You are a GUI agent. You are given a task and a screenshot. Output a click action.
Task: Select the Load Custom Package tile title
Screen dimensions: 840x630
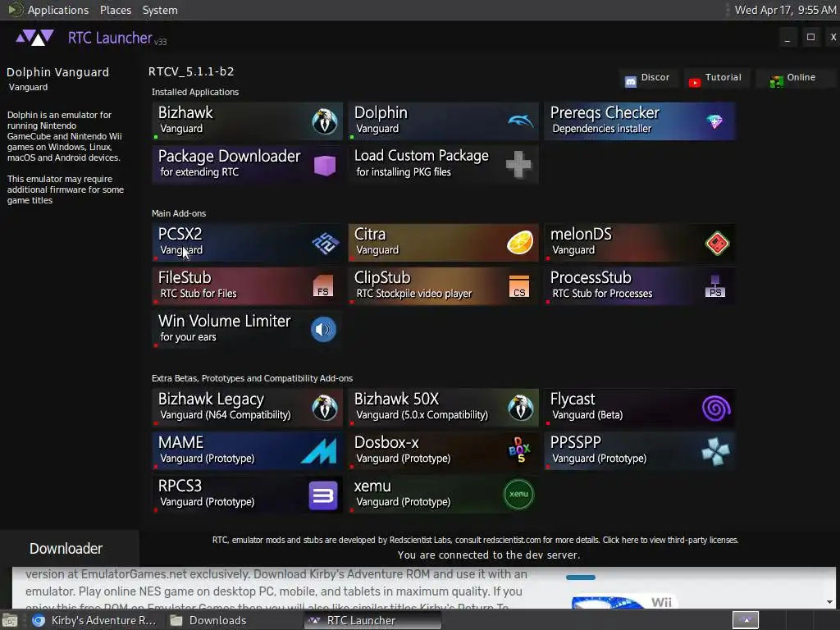click(421, 156)
